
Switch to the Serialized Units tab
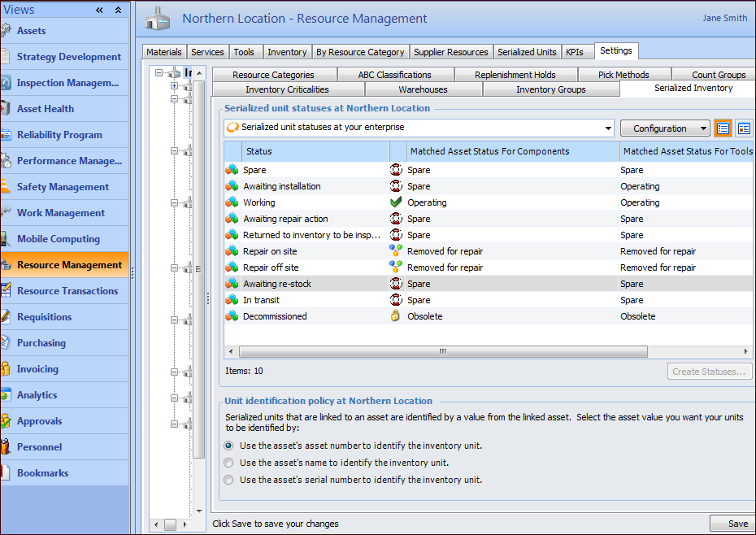pyautogui.click(x=527, y=52)
